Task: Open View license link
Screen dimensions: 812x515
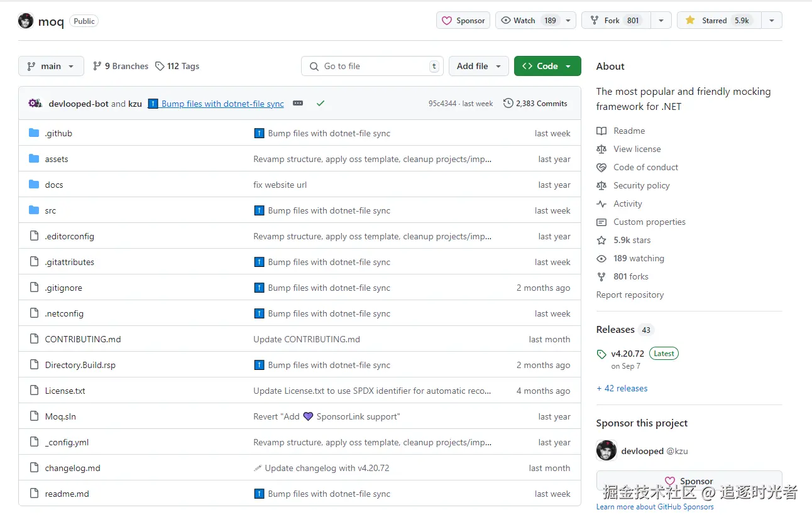Action: click(x=637, y=149)
